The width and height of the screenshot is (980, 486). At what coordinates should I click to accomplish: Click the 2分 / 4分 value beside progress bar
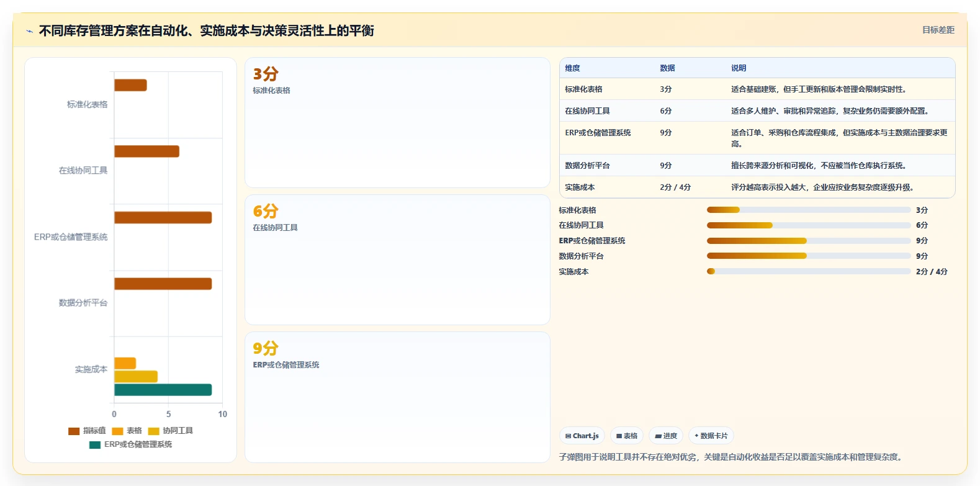coord(932,272)
